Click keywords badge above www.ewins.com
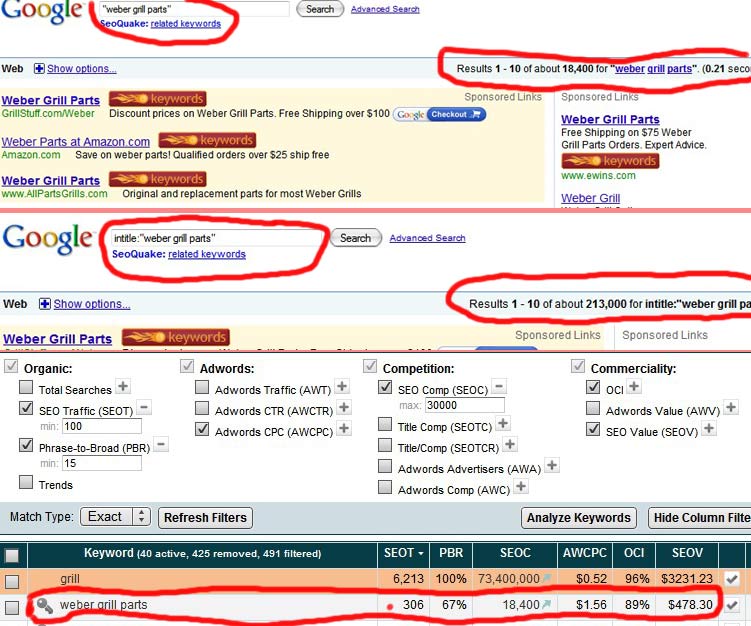The height and width of the screenshot is (626, 751). pyautogui.click(x=610, y=161)
